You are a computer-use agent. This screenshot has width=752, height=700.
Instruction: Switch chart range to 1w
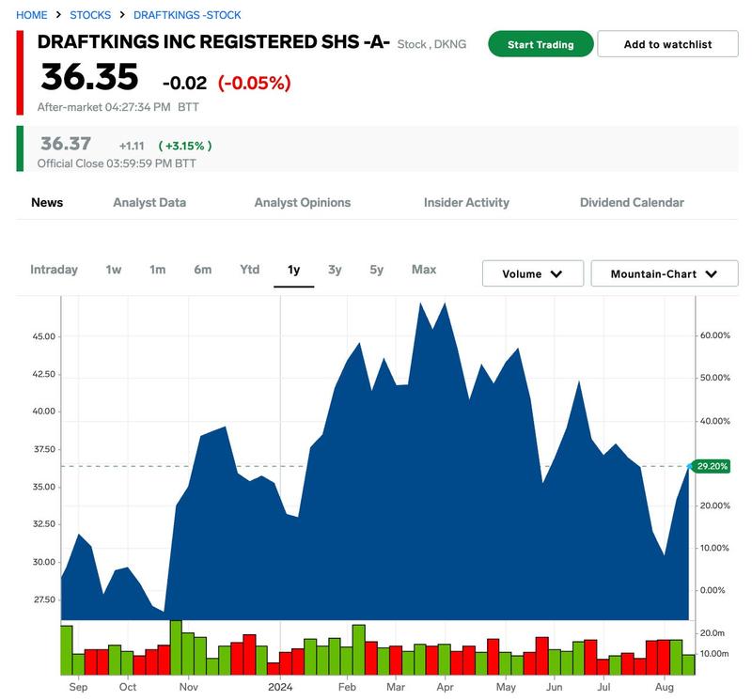[x=114, y=270]
